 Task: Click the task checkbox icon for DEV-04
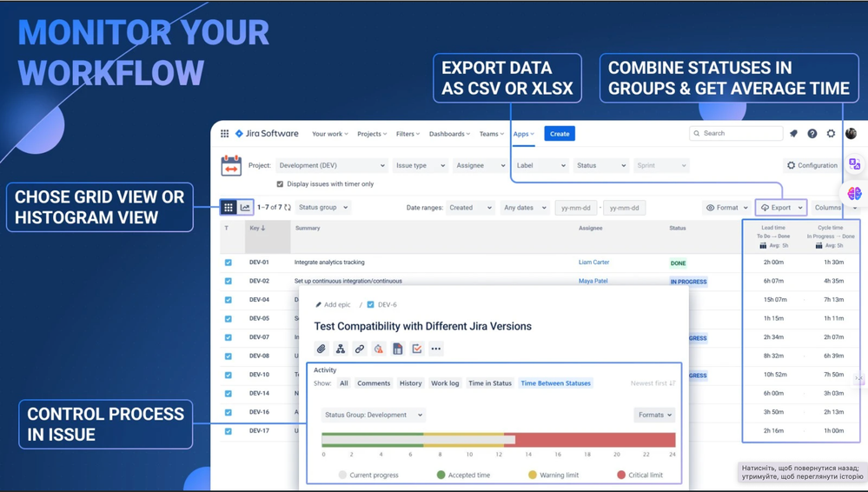point(228,300)
